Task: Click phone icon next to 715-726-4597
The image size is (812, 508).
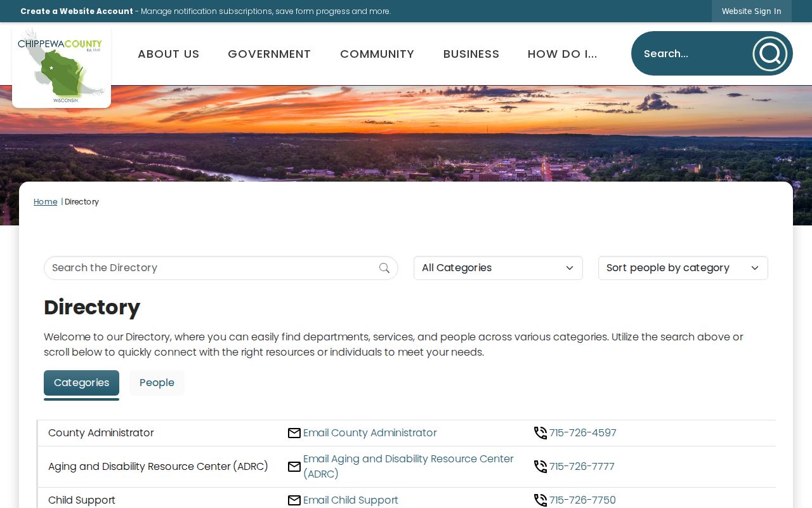Action: tap(540, 433)
